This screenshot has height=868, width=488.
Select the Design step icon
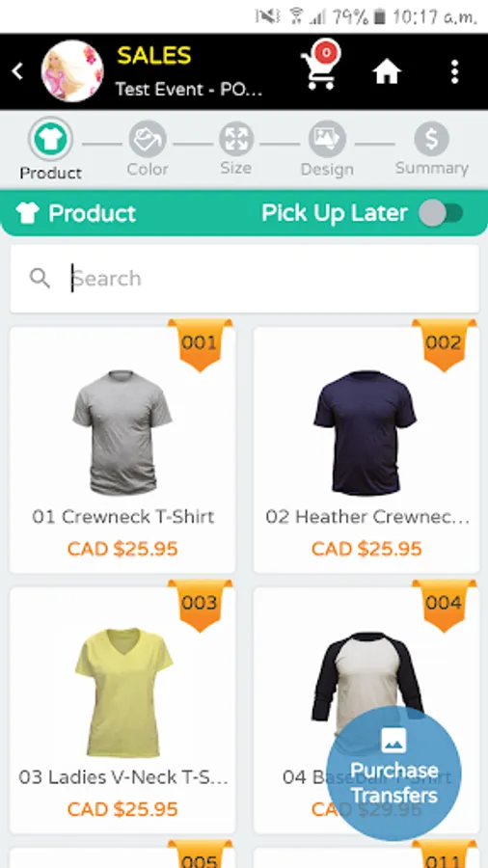pyautogui.click(x=327, y=140)
